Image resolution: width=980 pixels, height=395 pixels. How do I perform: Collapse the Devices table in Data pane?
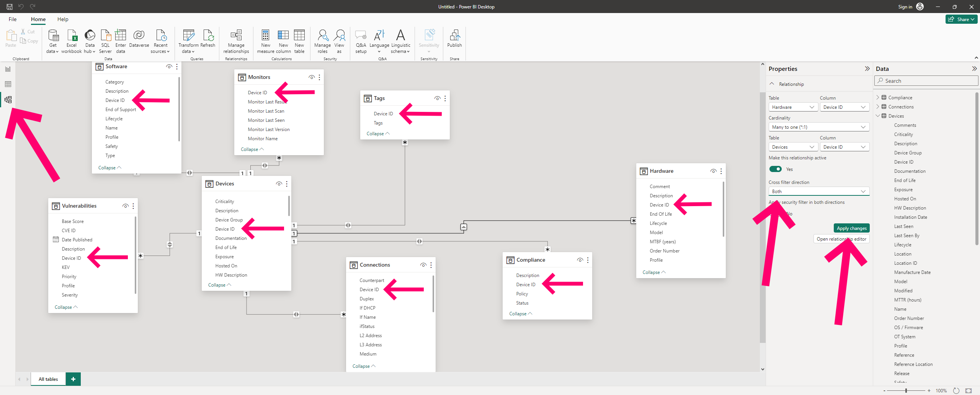tap(878, 116)
